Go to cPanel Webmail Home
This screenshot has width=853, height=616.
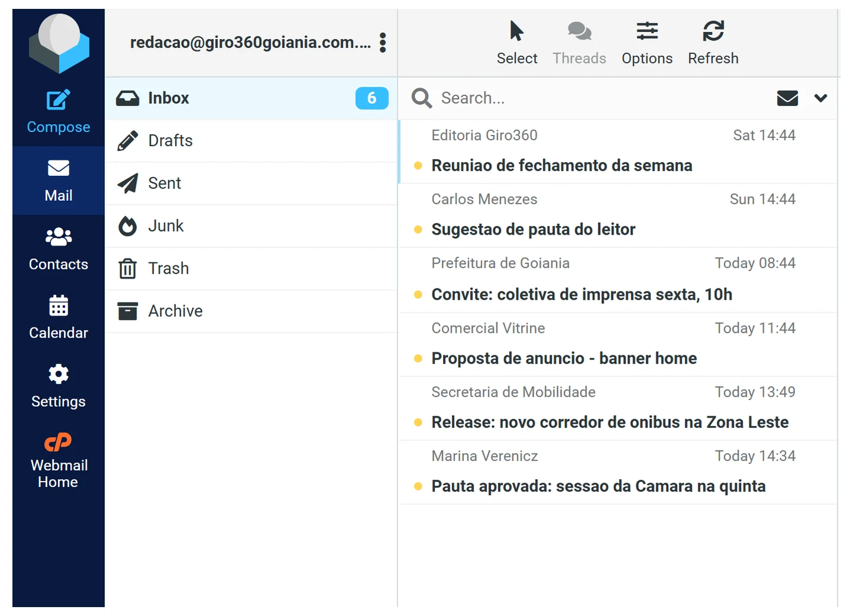[x=59, y=460]
